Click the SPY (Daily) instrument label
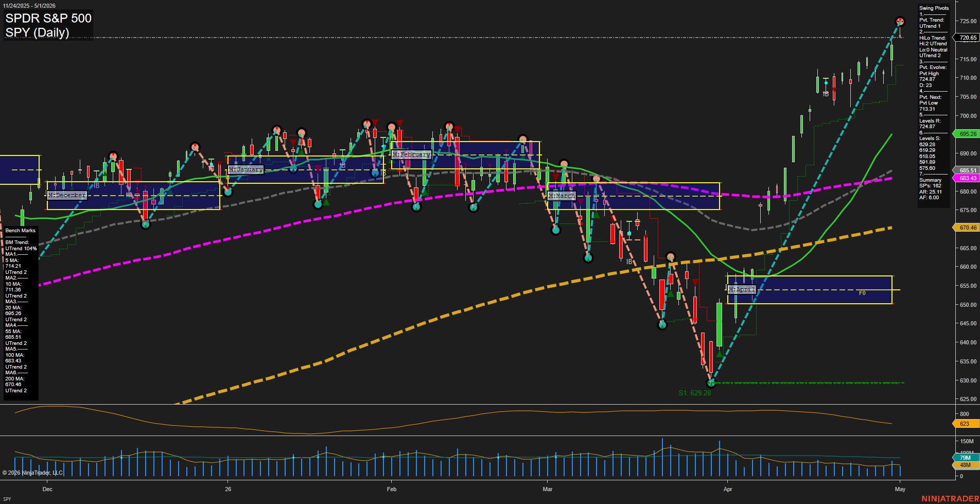Image resolution: width=980 pixels, height=504 pixels. pos(37,32)
